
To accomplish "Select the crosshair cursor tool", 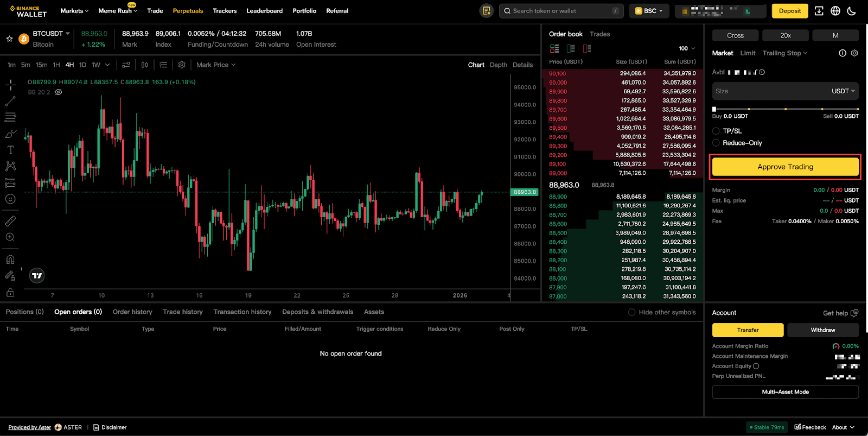I will point(10,85).
